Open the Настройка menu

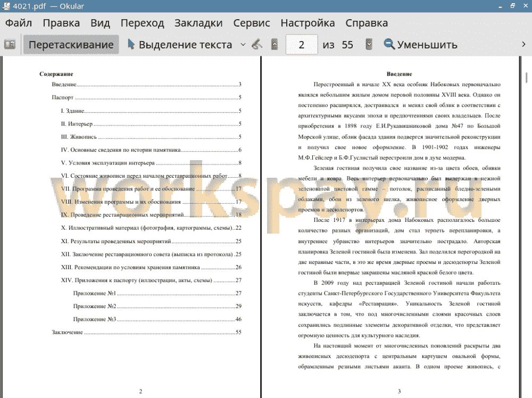point(307,23)
